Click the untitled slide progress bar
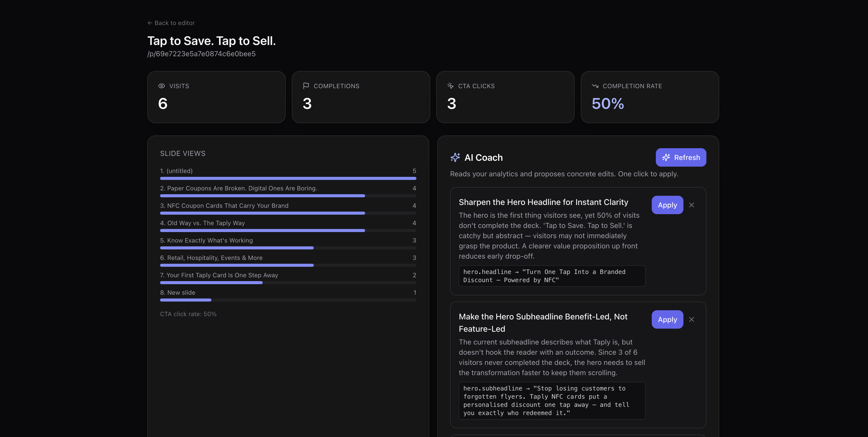Screen dimensions: 868x437 click(288, 178)
